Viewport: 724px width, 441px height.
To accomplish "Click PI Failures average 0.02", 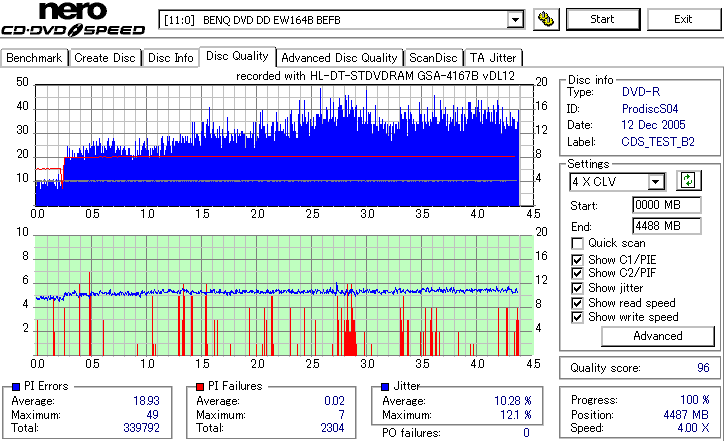I will tap(334, 401).
